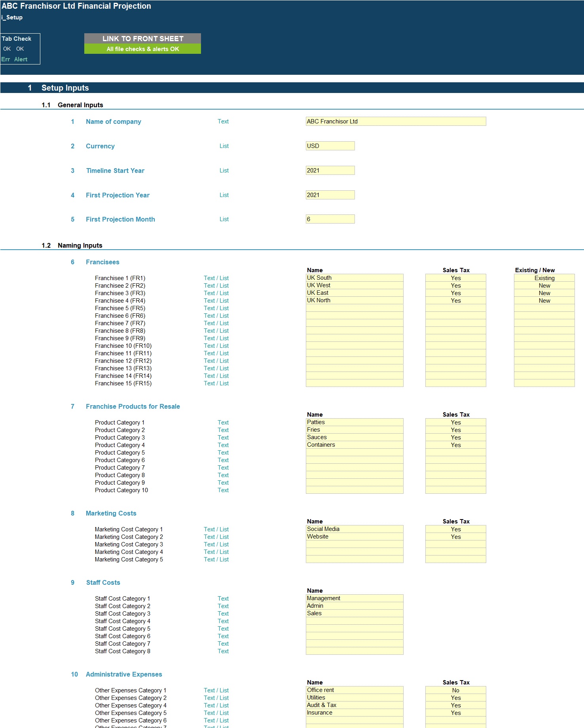Click the 'Naming Inputs' subsection label
584x728 pixels.
pyautogui.click(x=80, y=245)
